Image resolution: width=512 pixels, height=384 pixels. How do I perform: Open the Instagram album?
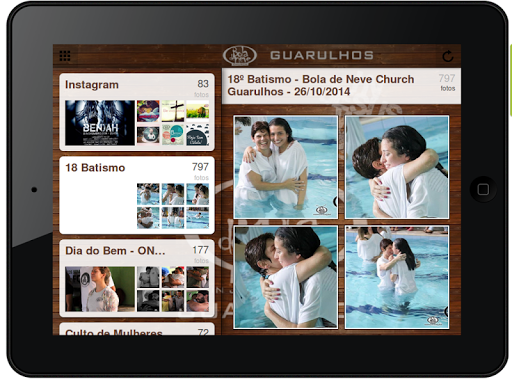[137, 112]
